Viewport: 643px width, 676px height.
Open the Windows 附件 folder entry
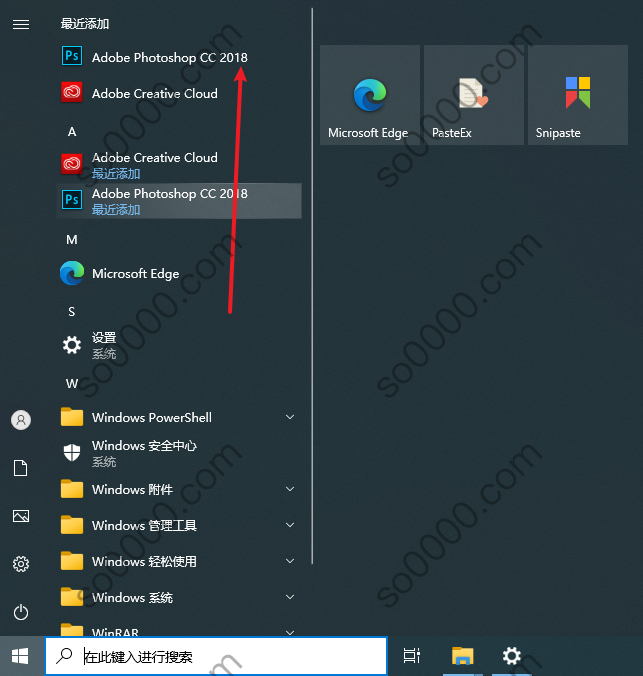click(x=179, y=489)
